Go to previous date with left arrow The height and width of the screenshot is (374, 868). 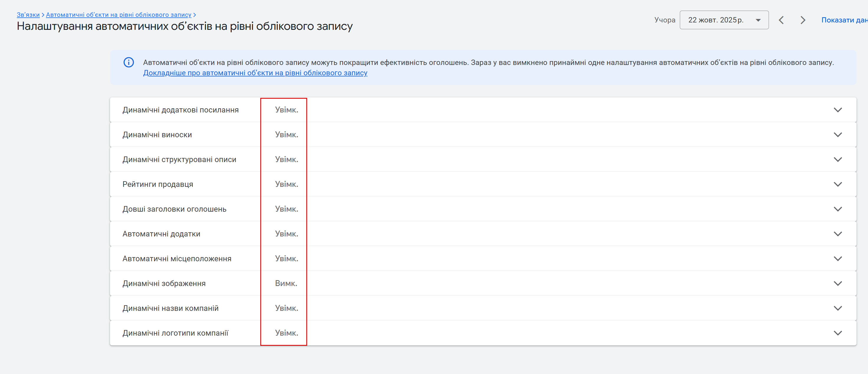tap(781, 20)
